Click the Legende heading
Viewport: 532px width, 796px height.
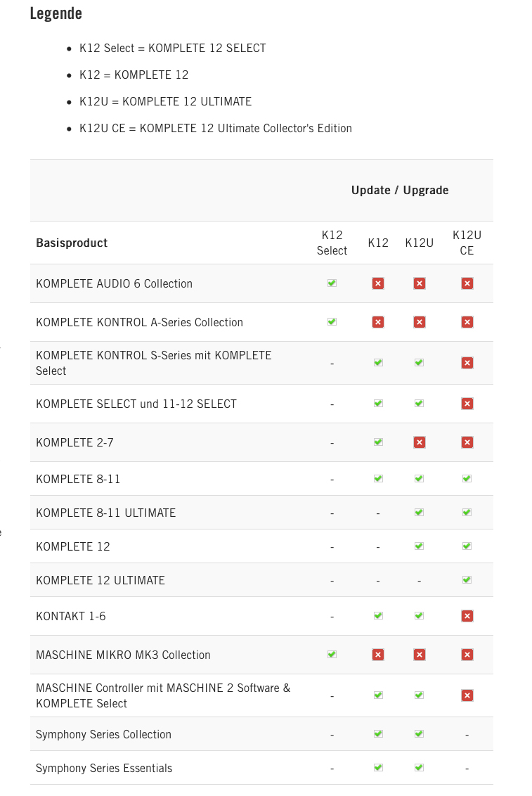point(56,13)
